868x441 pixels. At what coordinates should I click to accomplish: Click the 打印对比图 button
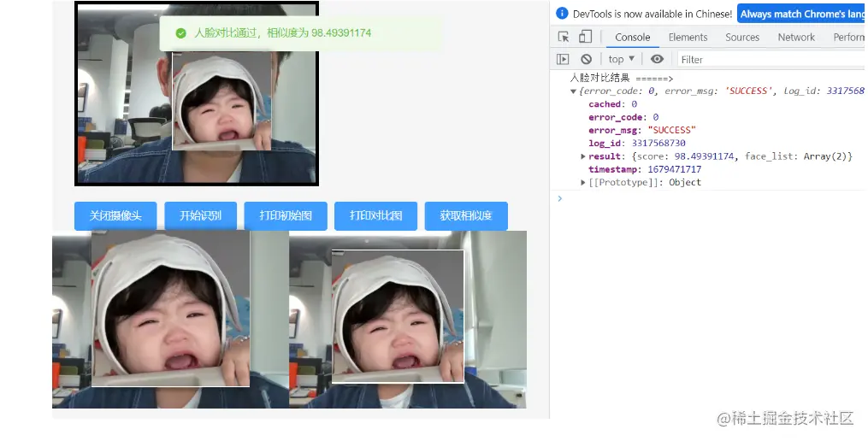pyautogui.click(x=376, y=215)
